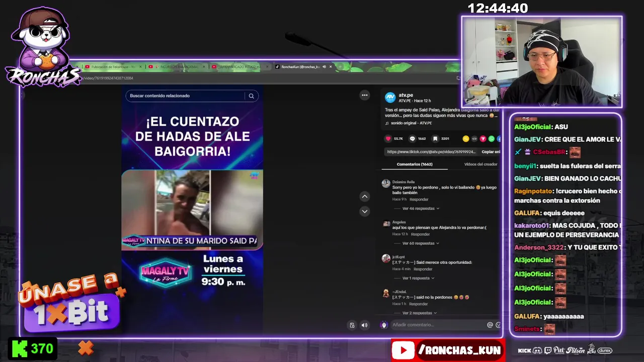Expand Ver 46 respuestas
The image size is (644, 362).
tap(421, 208)
